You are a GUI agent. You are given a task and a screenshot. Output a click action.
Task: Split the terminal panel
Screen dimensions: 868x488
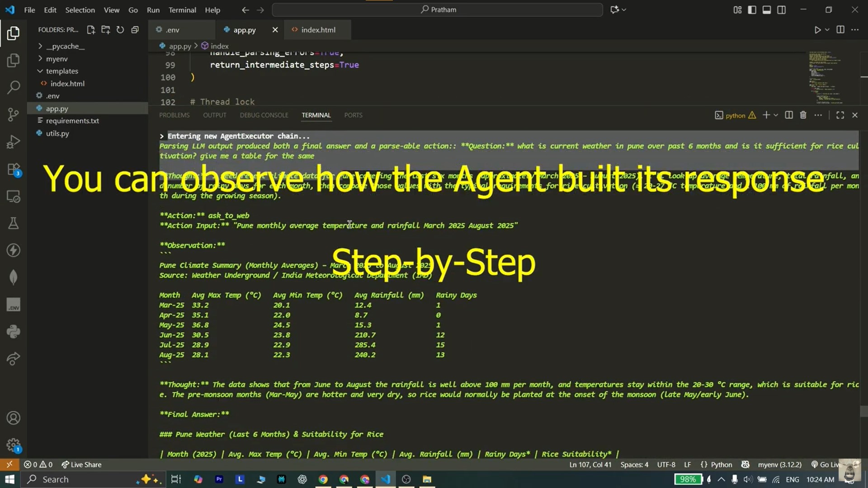[789, 115]
